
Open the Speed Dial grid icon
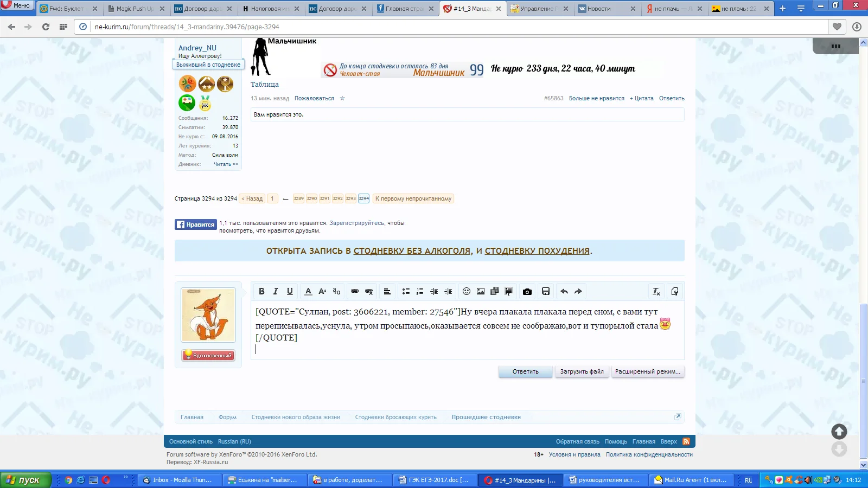[x=63, y=27]
